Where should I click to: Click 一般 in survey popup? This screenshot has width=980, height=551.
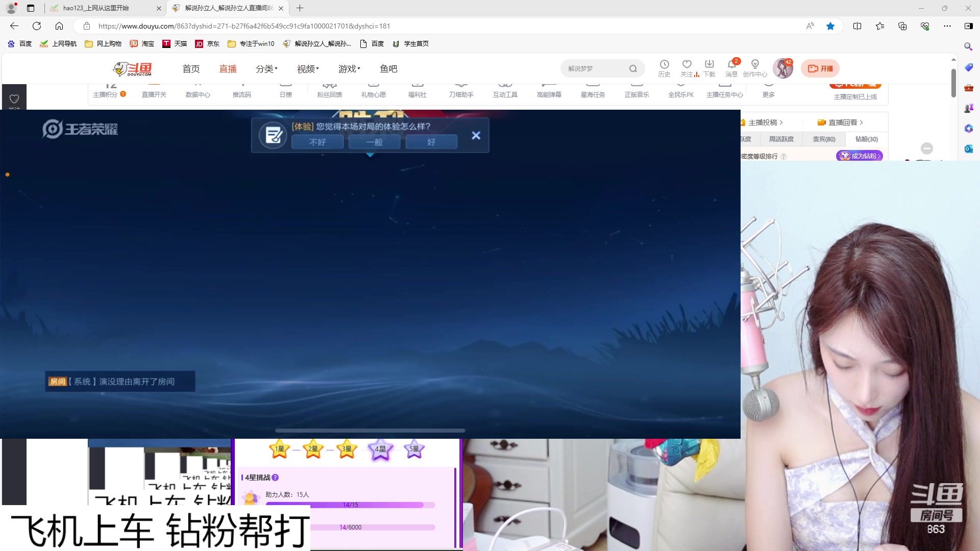pyautogui.click(x=374, y=142)
